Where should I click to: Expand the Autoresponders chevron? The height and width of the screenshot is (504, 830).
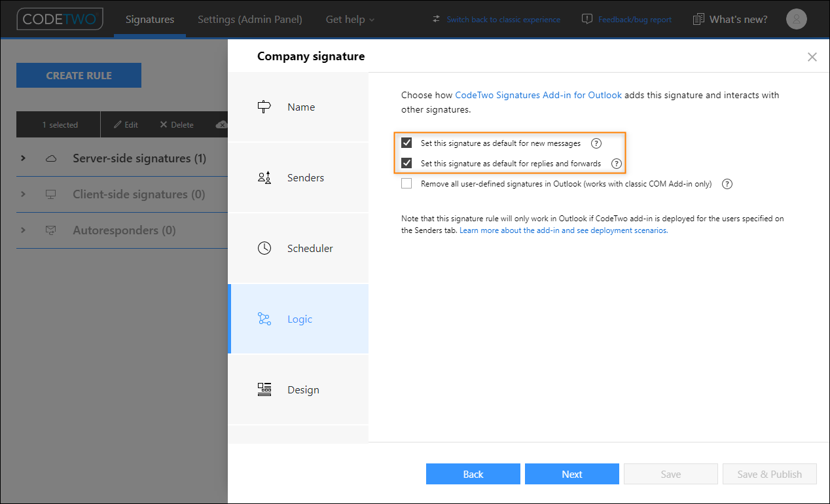[x=23, y=230]
